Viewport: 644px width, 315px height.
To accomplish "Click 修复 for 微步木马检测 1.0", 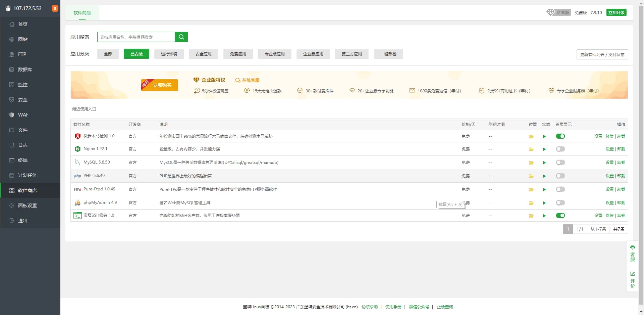I will [609, 136].
